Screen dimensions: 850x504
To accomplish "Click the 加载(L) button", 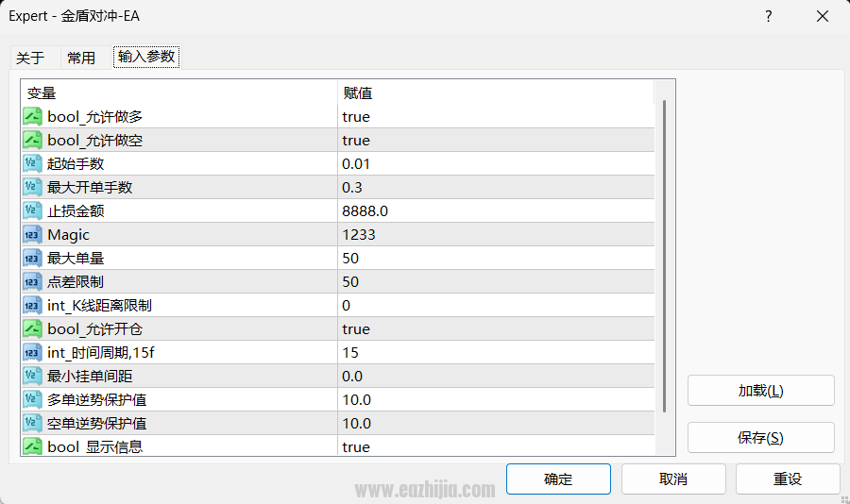I will 760,391.
